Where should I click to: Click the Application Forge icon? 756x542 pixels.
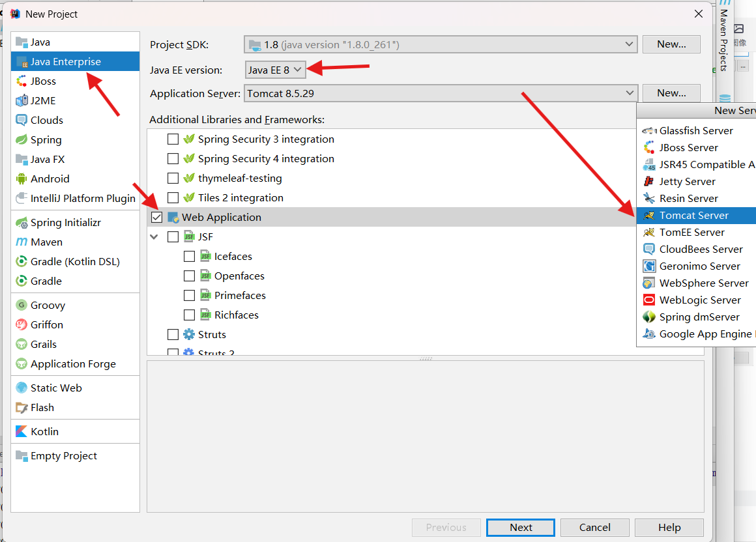(x=22, y=364)
